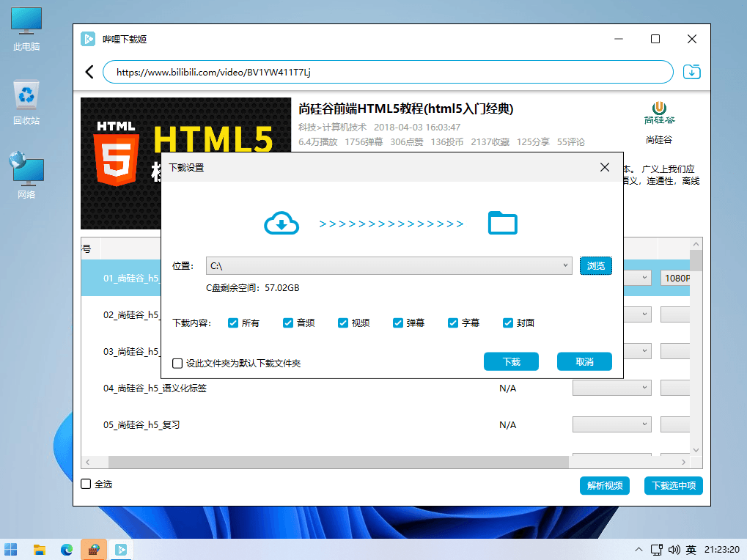Click the video title 尚硅谷前端HTML5教程
This screenshot has height=560, width=747.
tap(406, 109)
